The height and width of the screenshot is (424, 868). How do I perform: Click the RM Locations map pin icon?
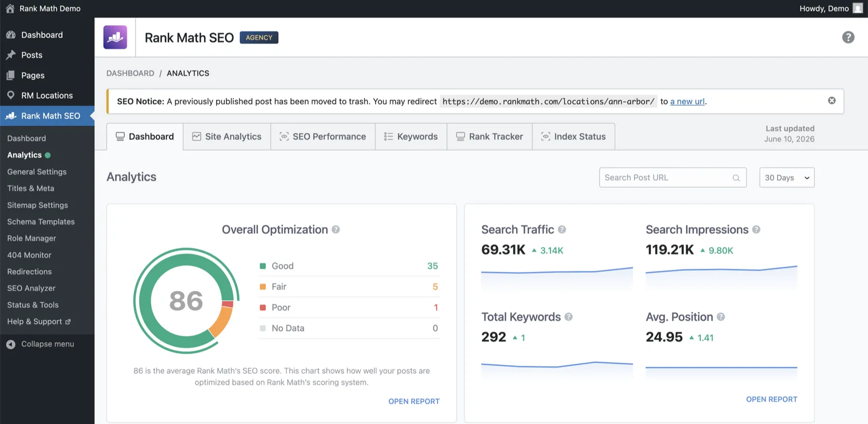(x=10, y=96)
